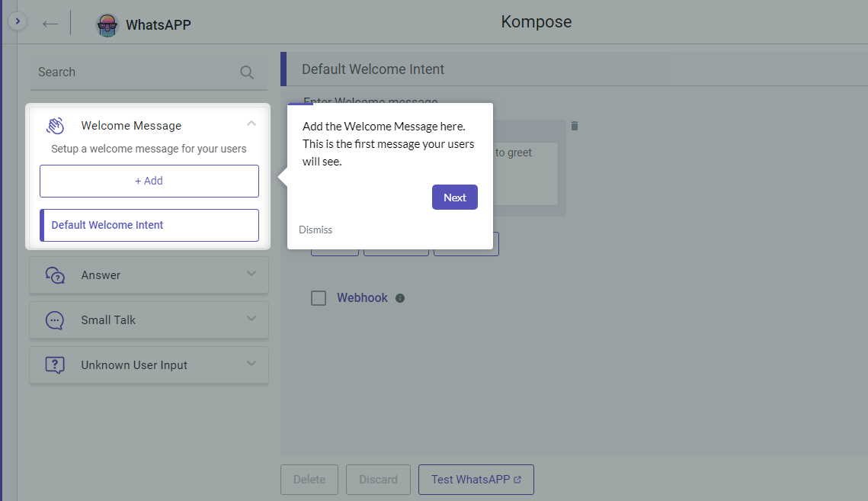Image resolution: width=868 pixels, height=501 pixels.
Task: Click the Unknown User Input question mark icon
Action: pos(54,365)
